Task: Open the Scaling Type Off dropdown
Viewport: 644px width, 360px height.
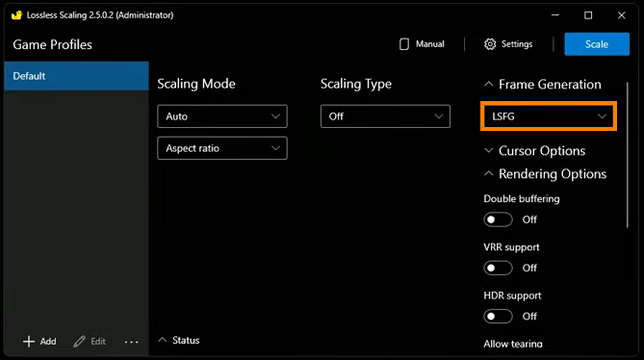Action: (385, 116)
